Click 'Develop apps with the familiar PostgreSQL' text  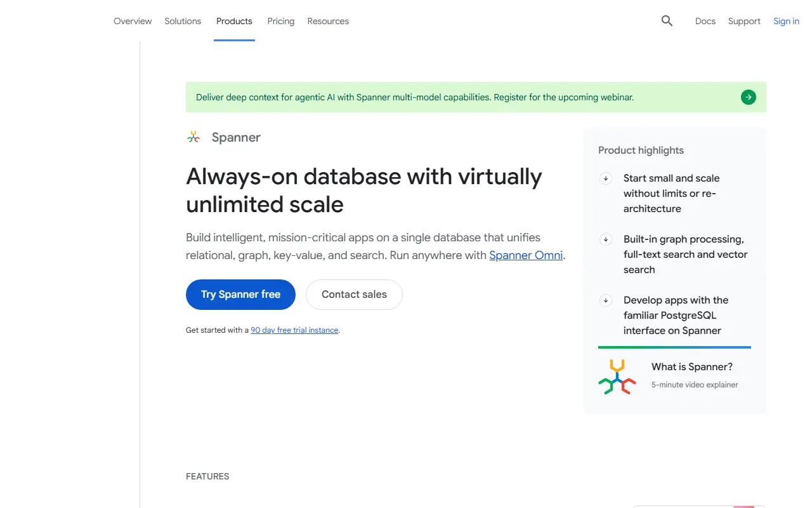(x=676, y=316)
